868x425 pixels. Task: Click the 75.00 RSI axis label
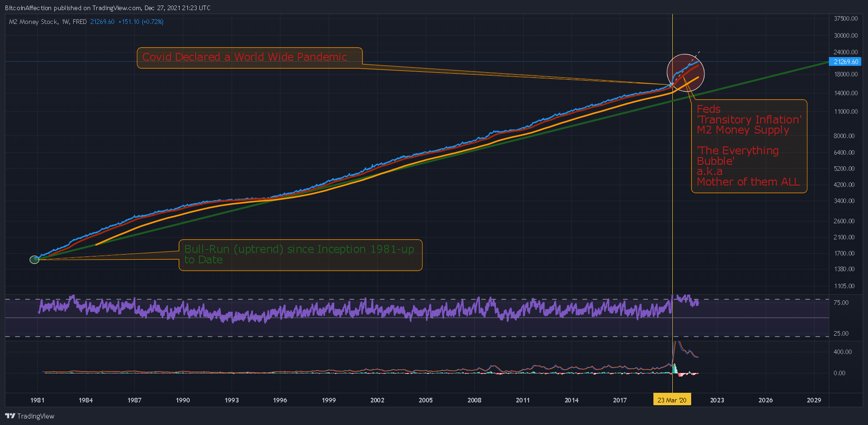841,303
